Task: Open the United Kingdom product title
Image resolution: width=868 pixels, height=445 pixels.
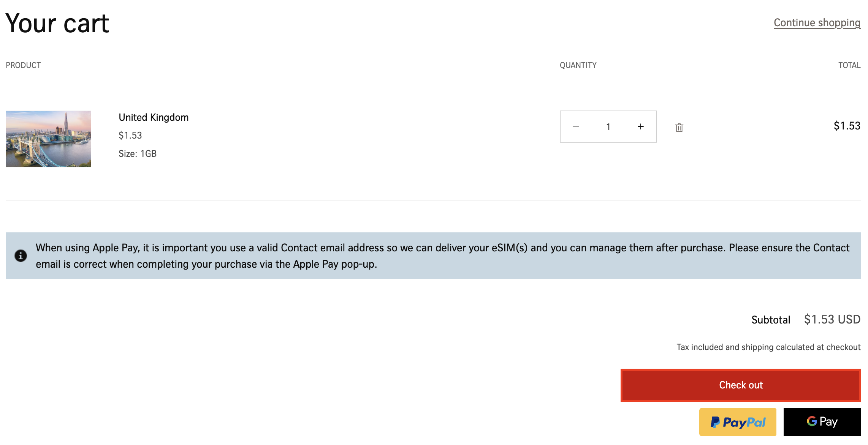Action: click(x=154, y=117)
